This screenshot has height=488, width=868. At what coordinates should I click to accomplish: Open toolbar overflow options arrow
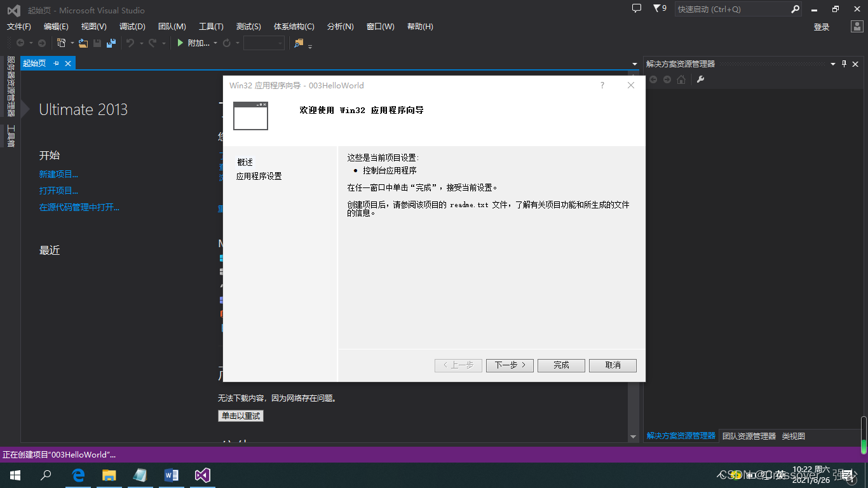pos(310,46)
